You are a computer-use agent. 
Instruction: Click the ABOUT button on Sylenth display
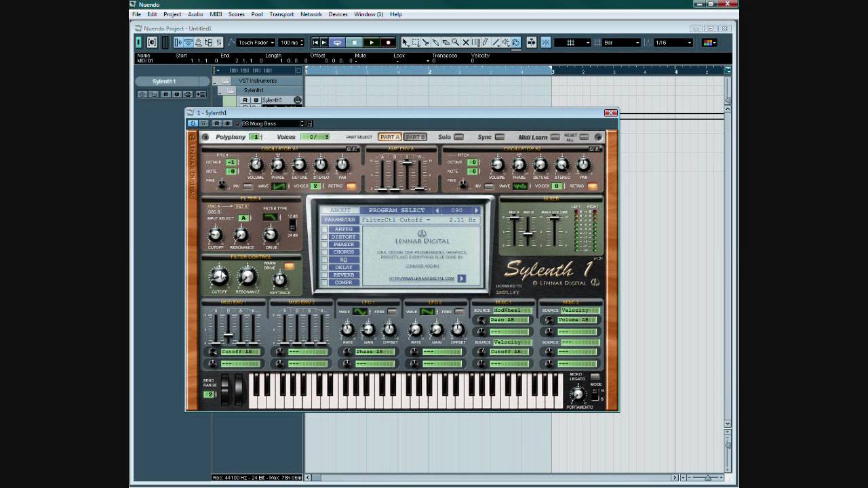tap(340, 210)
